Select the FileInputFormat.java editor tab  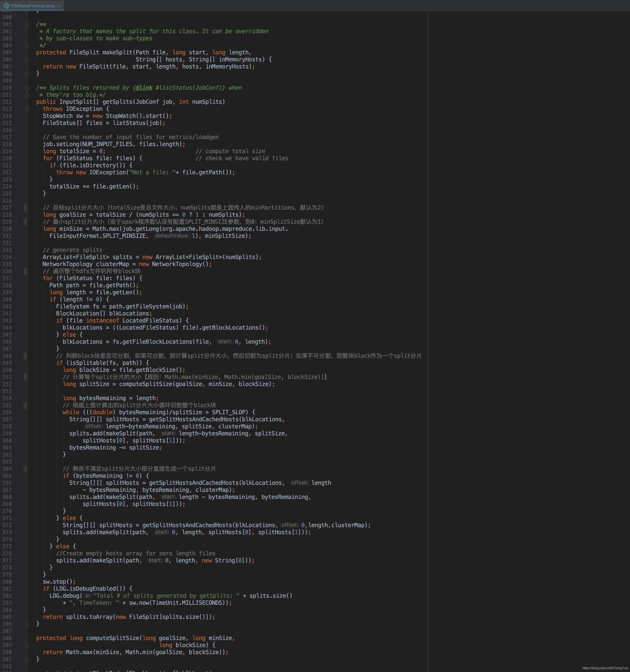[x=32, y=6]
